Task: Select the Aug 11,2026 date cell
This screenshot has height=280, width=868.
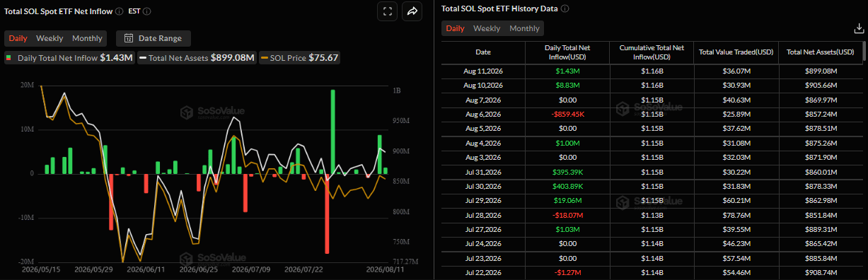Action: point(483,71)
